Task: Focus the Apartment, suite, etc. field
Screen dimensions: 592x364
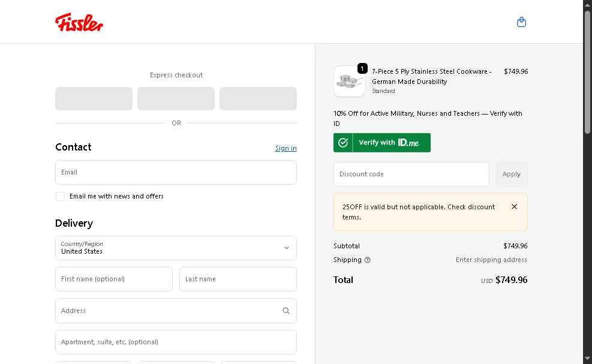Action: point(176,342)
